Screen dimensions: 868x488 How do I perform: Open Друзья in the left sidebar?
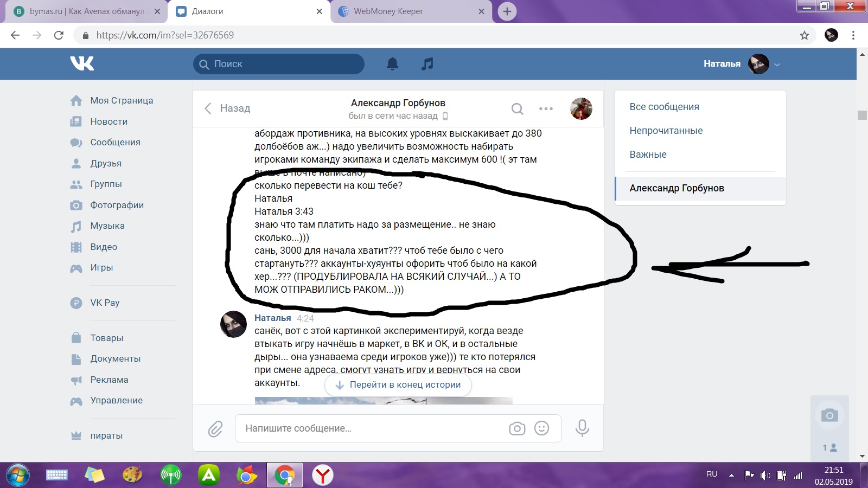tap(106, 163)
